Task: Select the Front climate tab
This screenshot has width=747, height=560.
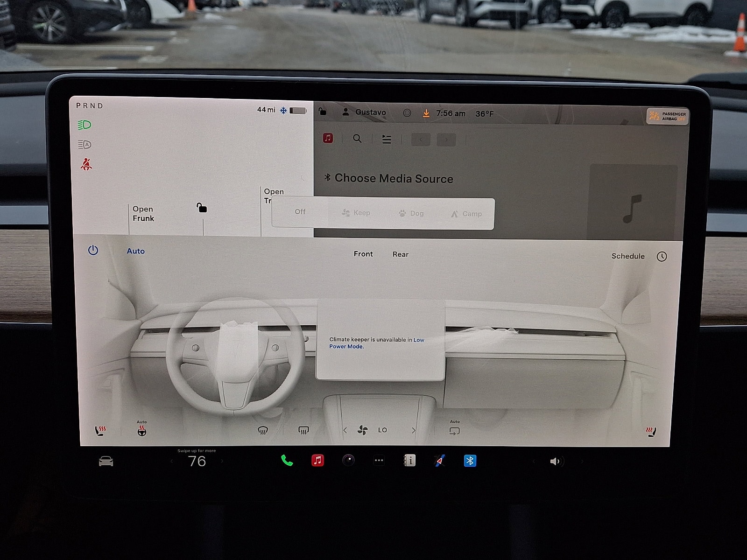Action: click(363, 254)
